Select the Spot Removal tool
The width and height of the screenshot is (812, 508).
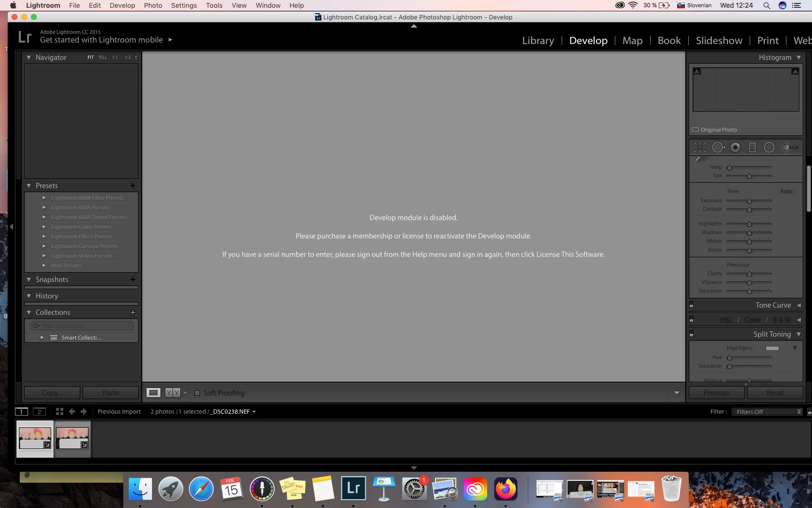(x=719, y=148)
